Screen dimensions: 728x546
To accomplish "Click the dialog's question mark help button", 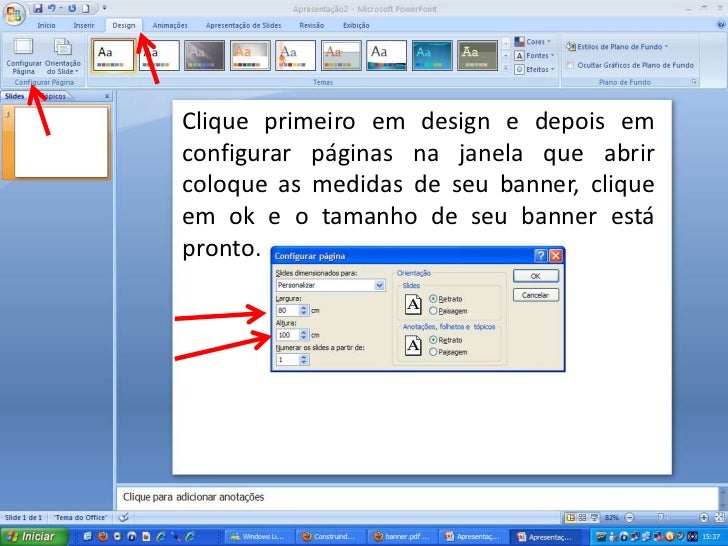I will point(540,255).
